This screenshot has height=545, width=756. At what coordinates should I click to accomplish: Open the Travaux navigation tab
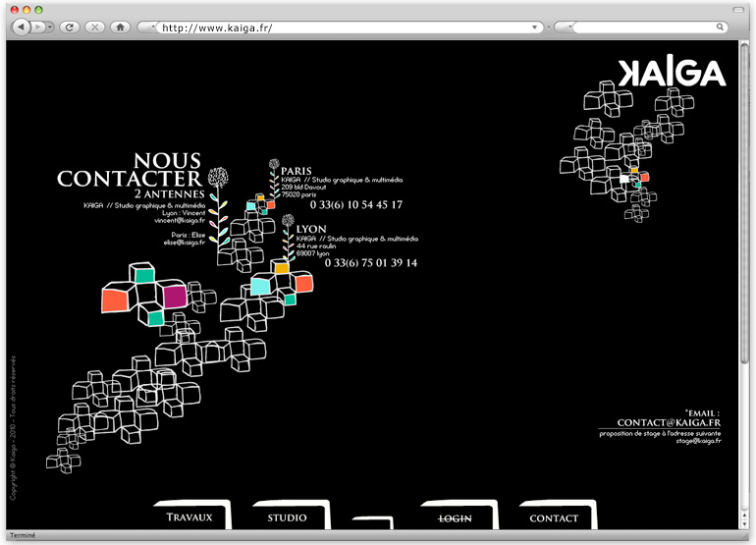[191, 516]
